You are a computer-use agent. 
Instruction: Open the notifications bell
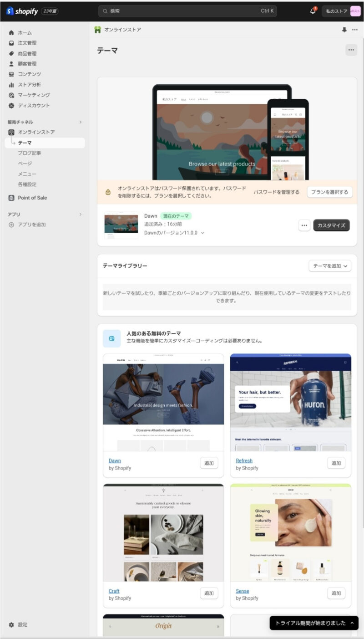pyautogui.click(x=313, y=11)
